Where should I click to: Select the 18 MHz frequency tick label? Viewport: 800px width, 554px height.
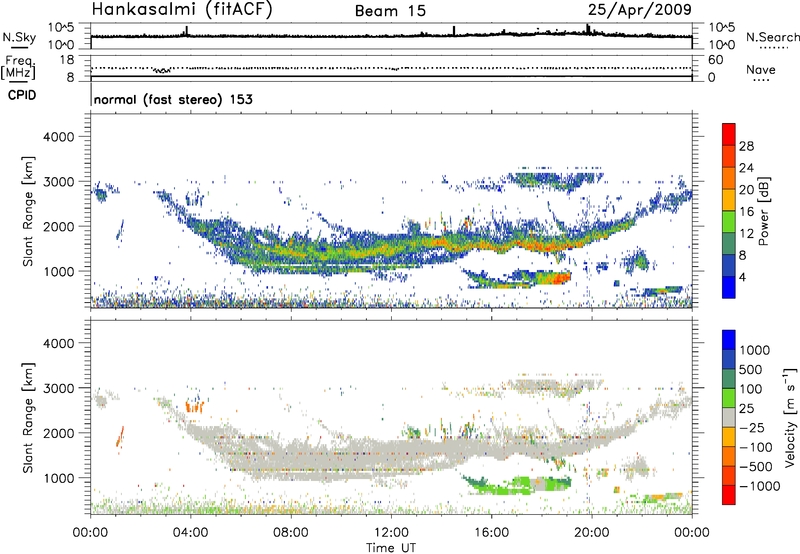(67, 60)
